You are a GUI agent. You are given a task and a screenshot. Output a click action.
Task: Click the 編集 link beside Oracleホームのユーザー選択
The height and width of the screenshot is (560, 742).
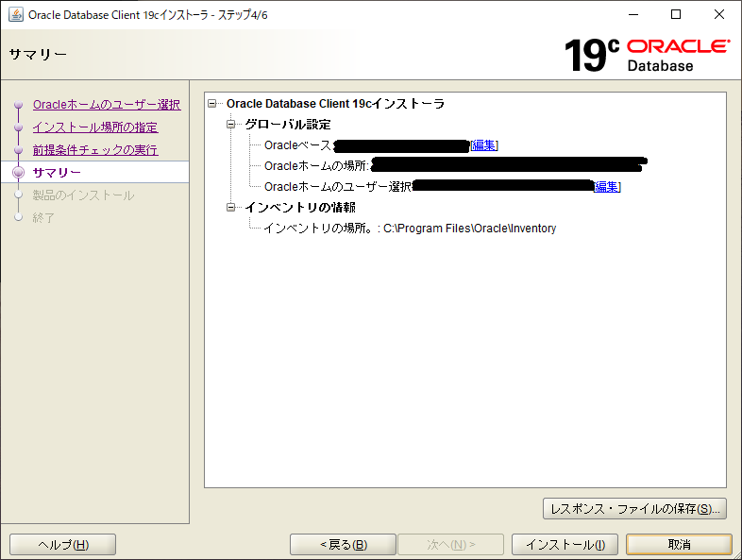(x=607, y=187)
